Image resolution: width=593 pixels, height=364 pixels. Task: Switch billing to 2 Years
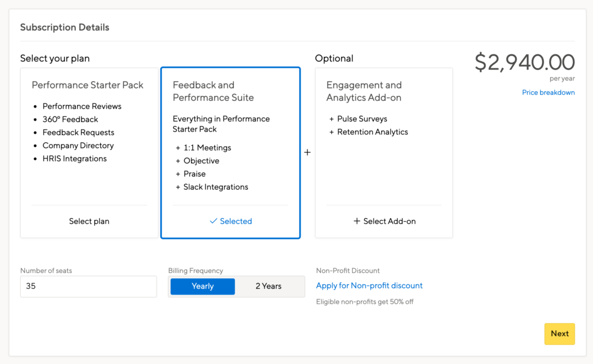[x=269, y=286]
